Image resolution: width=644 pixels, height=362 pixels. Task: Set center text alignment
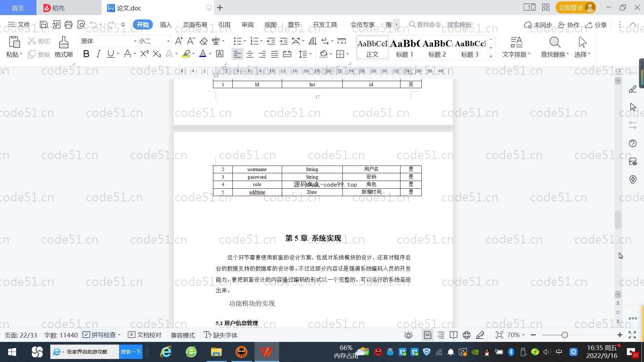(x=250, y=54)
